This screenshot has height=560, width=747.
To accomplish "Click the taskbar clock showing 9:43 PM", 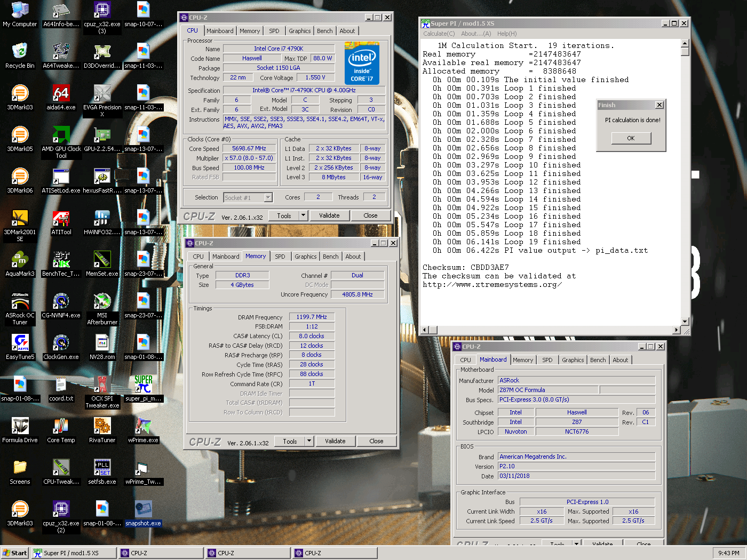I will (728, 553).
